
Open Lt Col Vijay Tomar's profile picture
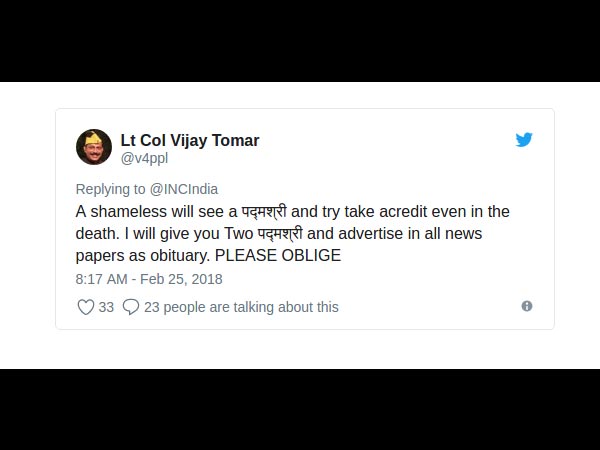click(x=94, y=147)
